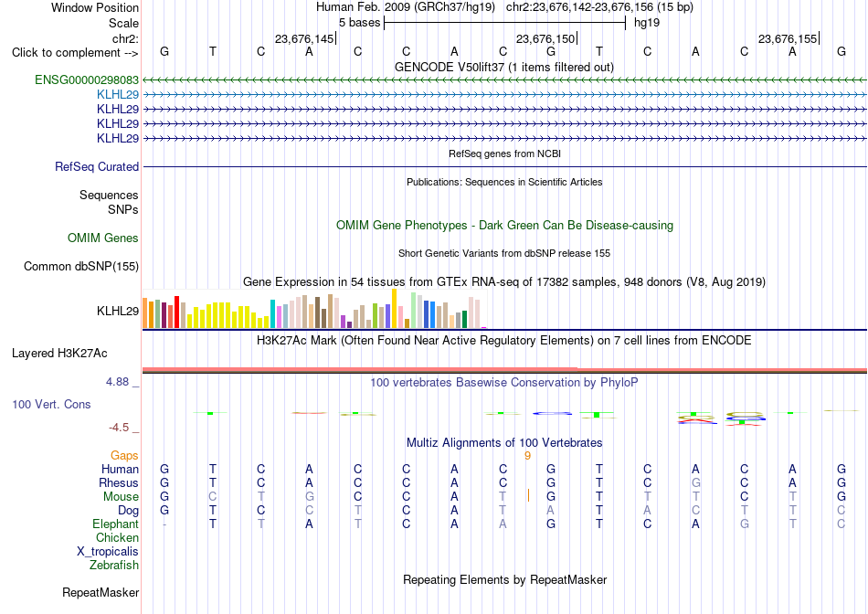Click the red bar in GTEx expression chart

point(176,312)
